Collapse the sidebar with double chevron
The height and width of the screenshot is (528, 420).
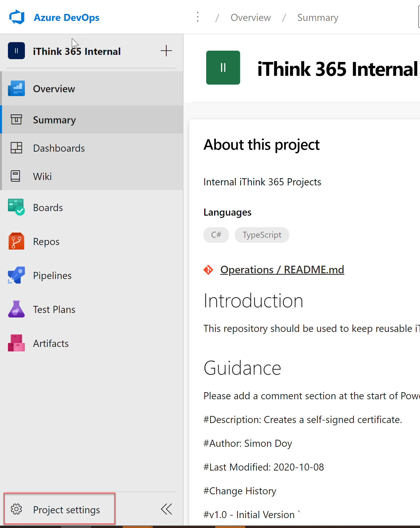click(x=166, y=509)
